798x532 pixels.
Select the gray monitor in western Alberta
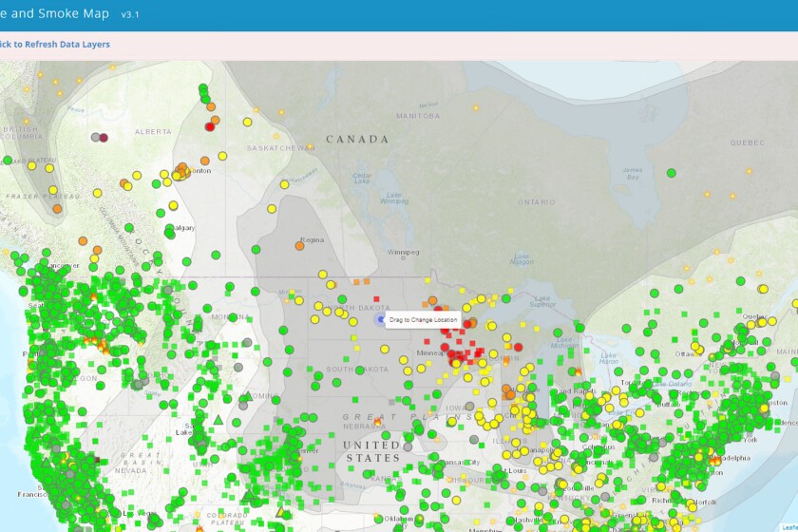(95, 137)
